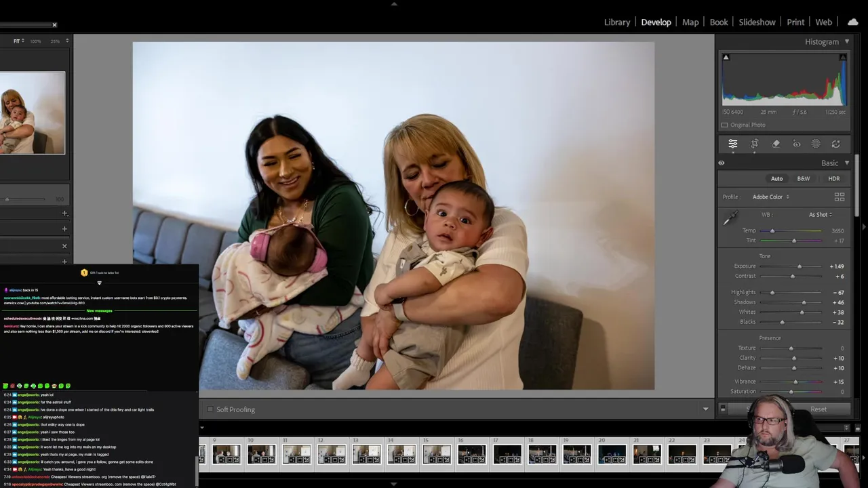Click the plus icon above chat overlay
This screenshot has width=868, height=488.
(64, 262)
